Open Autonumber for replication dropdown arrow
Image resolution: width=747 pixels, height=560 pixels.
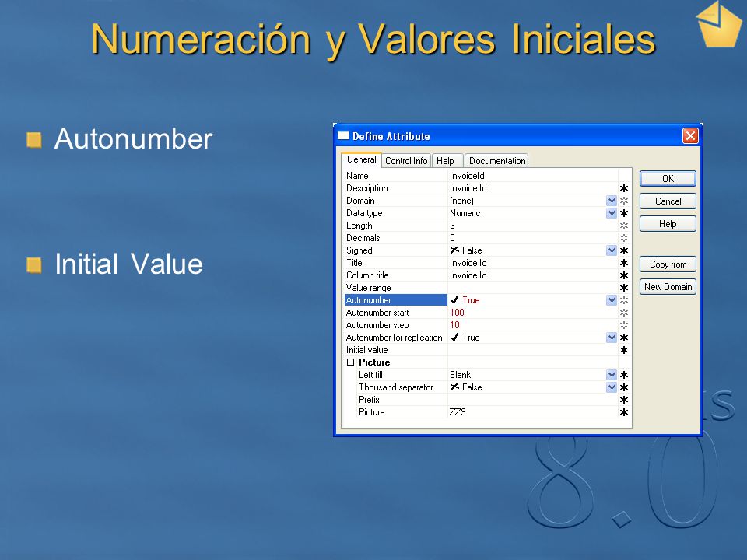tap(612, 337)
